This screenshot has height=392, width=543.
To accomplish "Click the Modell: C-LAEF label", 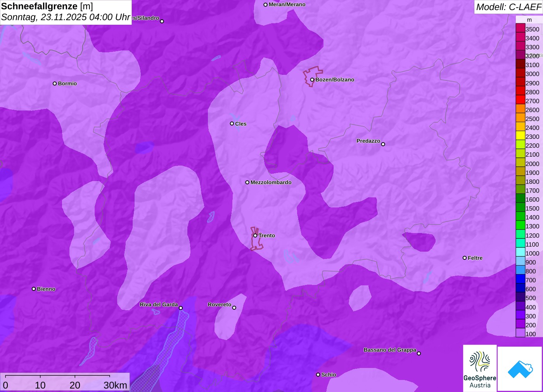I will [x=508, y=7].
